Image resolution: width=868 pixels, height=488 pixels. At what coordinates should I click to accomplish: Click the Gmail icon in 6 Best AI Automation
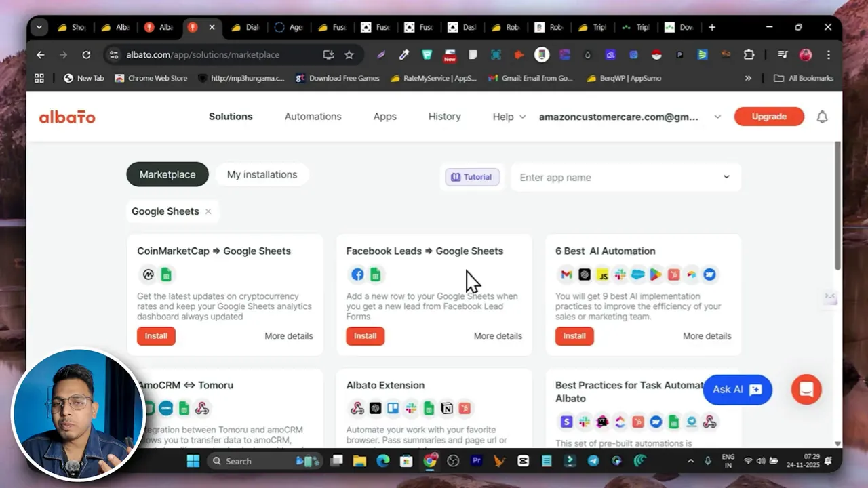coord(566,274)
